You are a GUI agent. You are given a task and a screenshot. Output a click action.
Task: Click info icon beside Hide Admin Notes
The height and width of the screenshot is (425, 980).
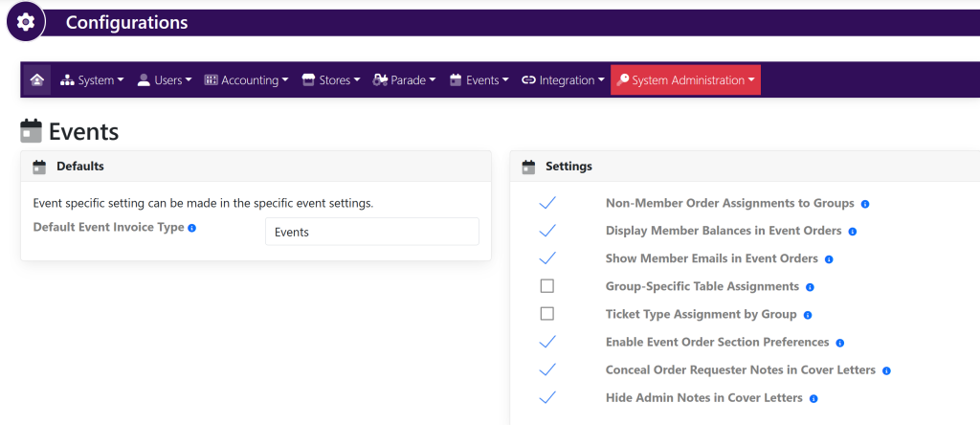(813, 398)
